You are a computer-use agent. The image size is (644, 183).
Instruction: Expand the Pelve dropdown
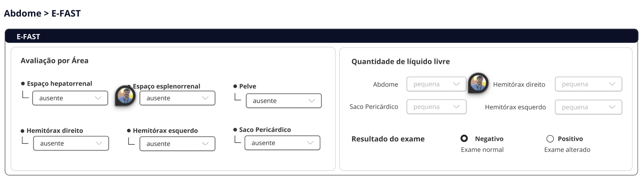(283, 101)
